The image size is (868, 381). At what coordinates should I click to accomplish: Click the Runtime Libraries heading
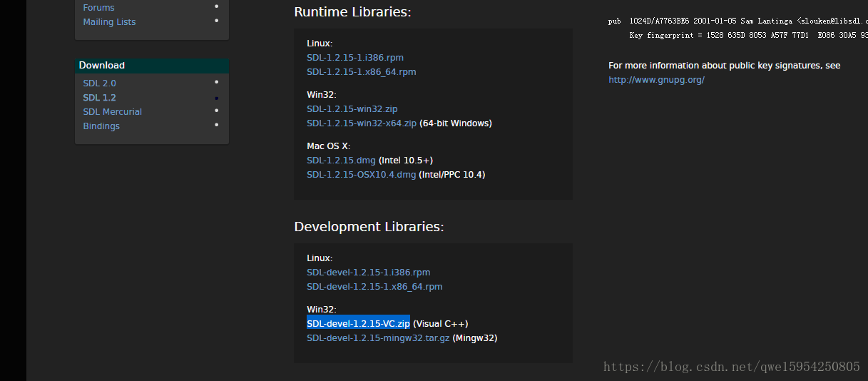(352, 12)
